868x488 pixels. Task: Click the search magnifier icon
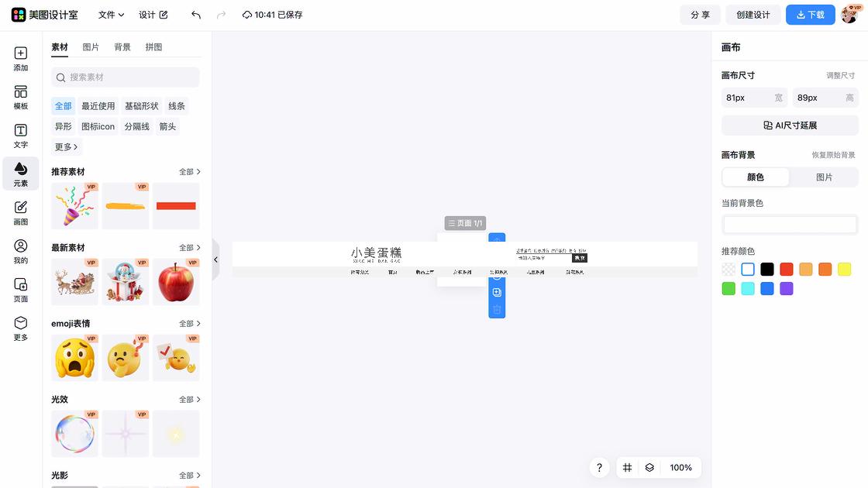click(x=61, y=77)
